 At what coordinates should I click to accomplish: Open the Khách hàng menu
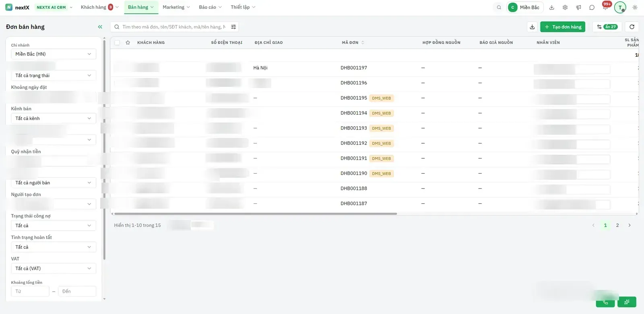(x=99, y=7)
